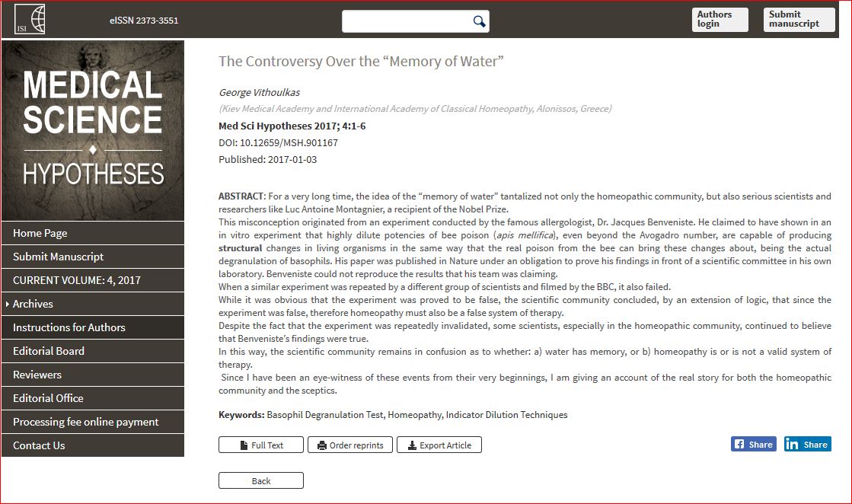Open the Editorial Board page

93,351
